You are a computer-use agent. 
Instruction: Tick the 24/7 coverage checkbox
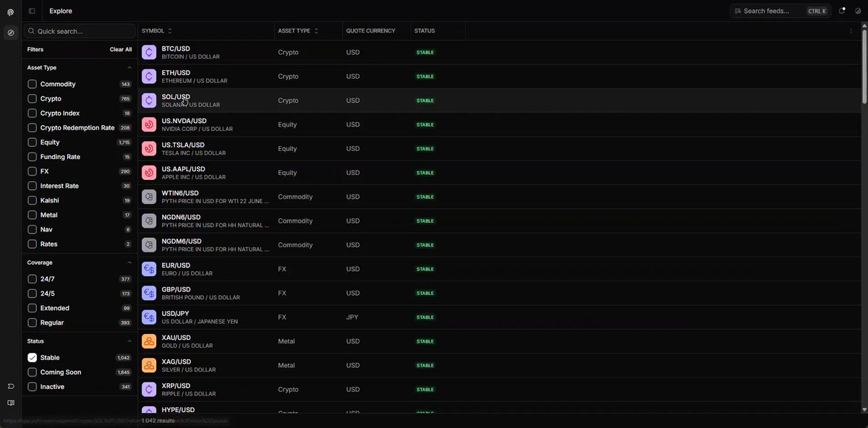[x=32, y=279]
